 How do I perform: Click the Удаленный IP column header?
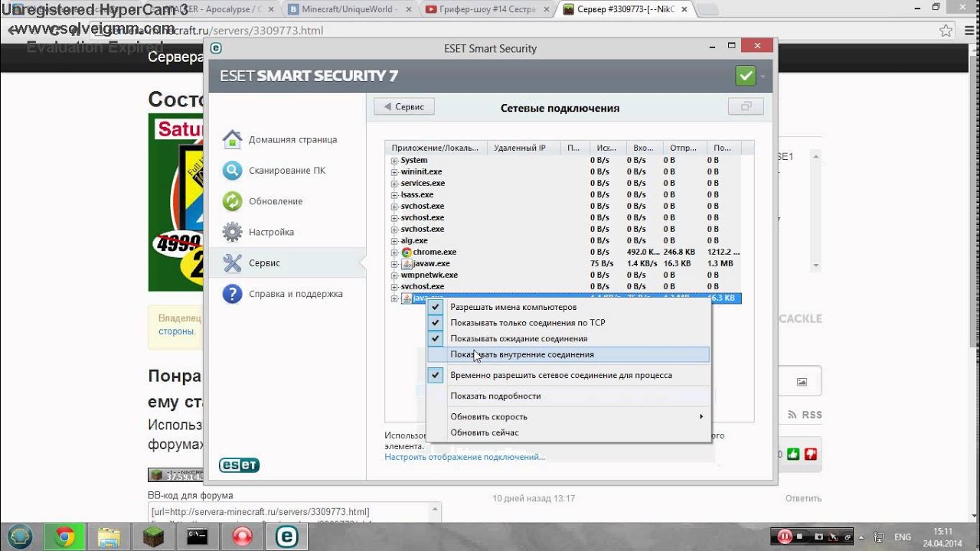[x=524, y=148]
